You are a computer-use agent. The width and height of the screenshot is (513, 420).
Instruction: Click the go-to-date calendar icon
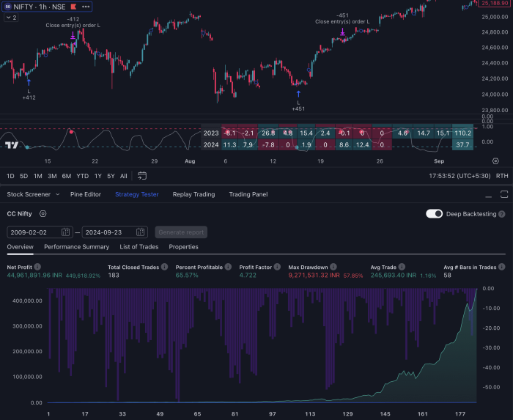(x=142, y=176)
